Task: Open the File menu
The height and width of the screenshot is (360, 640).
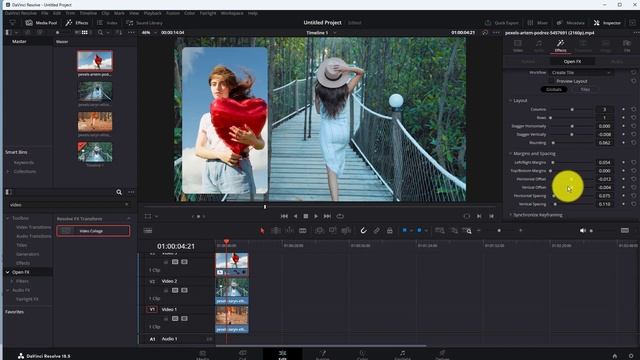Action: click(44, 13)
